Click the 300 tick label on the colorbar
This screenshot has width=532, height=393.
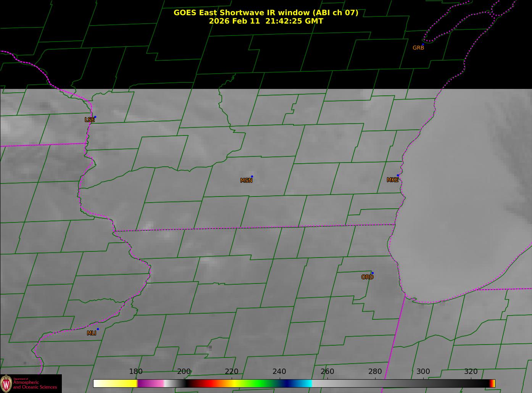coord(423,372)
